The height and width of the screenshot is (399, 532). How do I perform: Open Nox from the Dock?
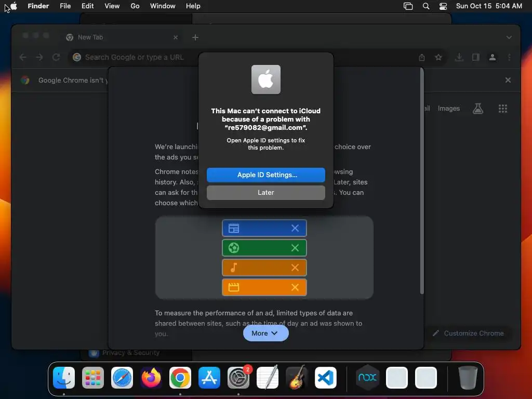(368, 378)
